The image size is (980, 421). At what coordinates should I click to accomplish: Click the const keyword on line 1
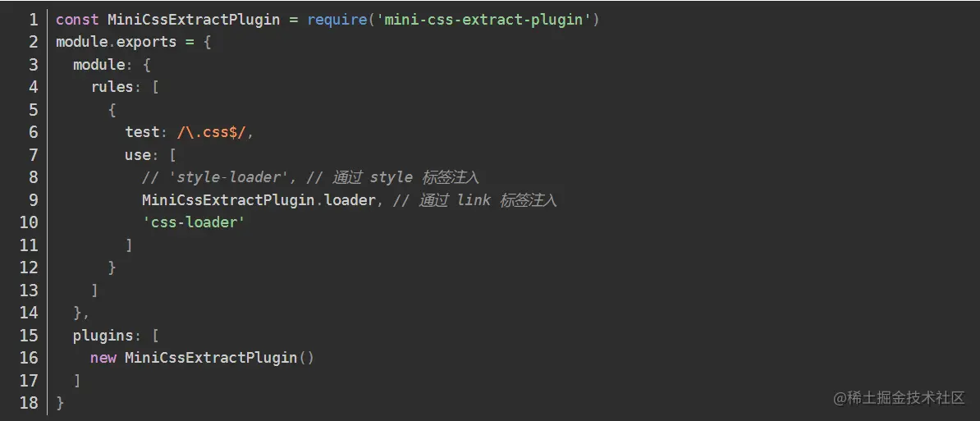tap(77, 20)
